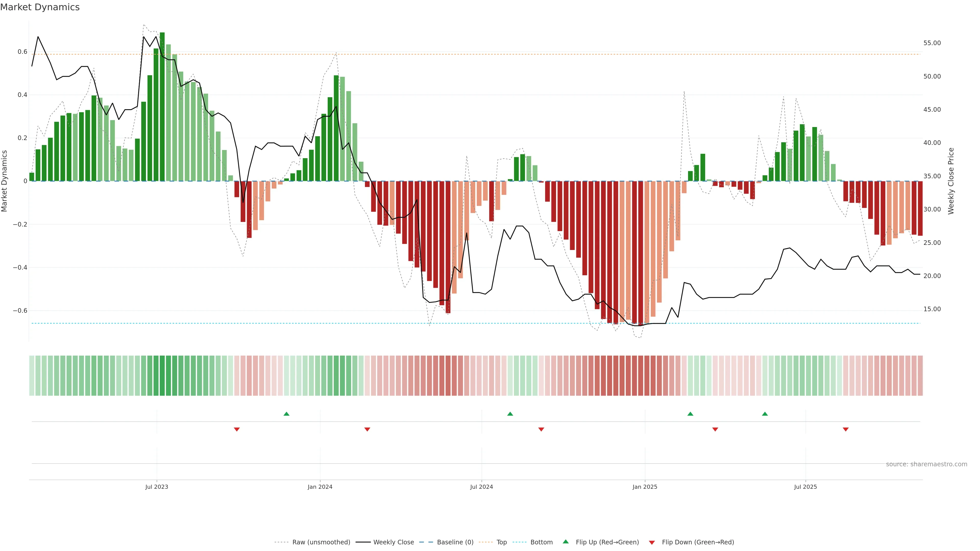Viewport: 980px width, 551px height.
Task: Click the green Flip Up triangle in legend
Action: tap(566, 542)
